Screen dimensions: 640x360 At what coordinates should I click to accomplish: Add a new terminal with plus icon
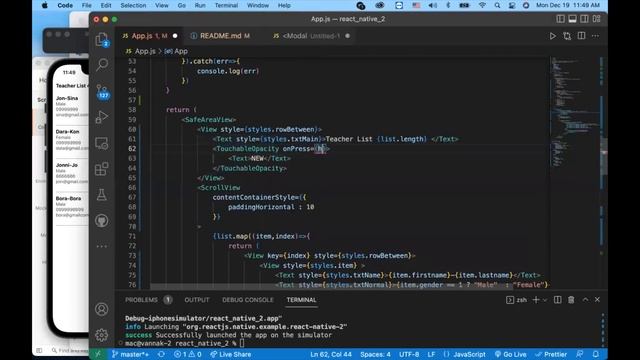536,300
